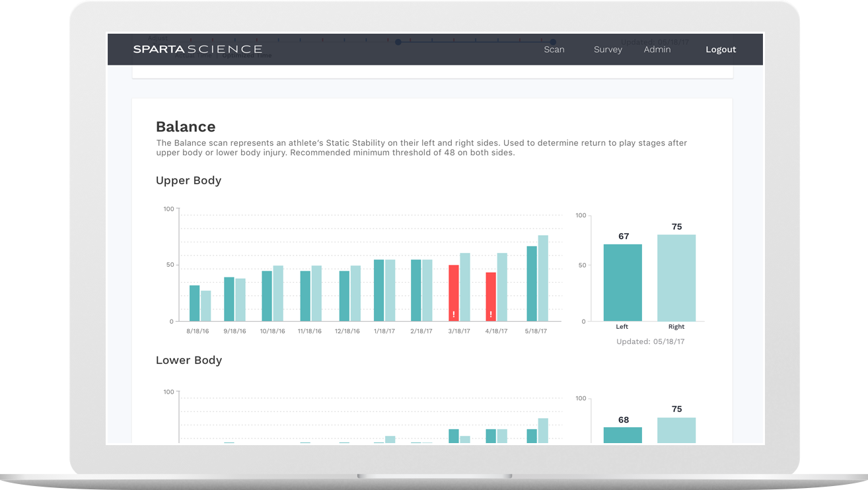Click the Sparta Science logo

(x=198, y=48)
